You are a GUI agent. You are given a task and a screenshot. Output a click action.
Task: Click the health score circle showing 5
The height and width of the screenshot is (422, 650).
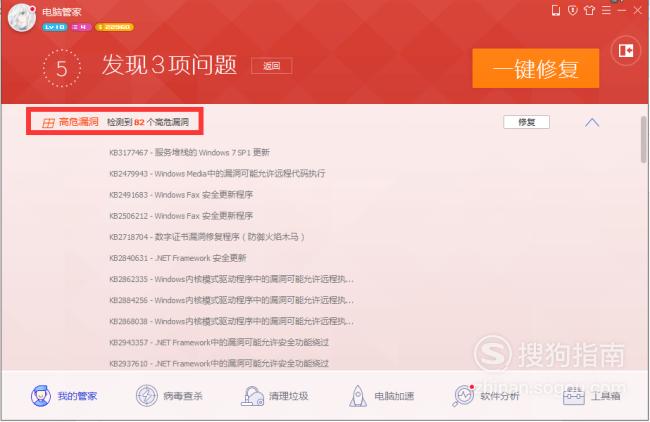coord(62,68)
